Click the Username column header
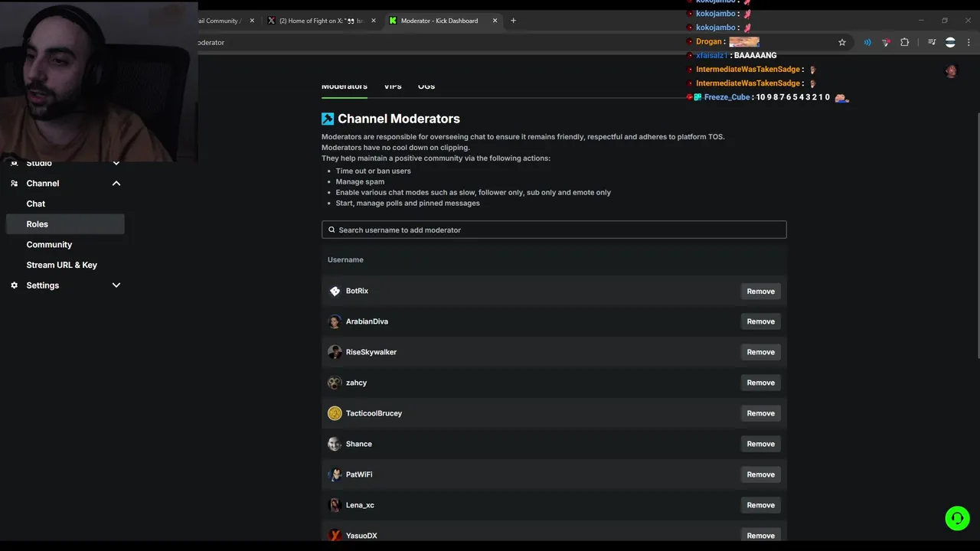Viewport: 980px width, 551px height. tap(345, 260)
